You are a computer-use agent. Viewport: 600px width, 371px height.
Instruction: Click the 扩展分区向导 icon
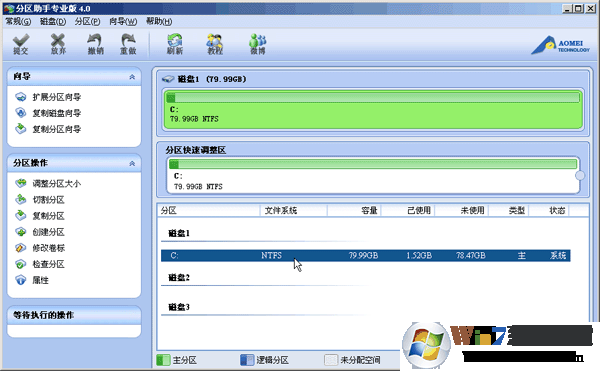[x=21, y=97]
